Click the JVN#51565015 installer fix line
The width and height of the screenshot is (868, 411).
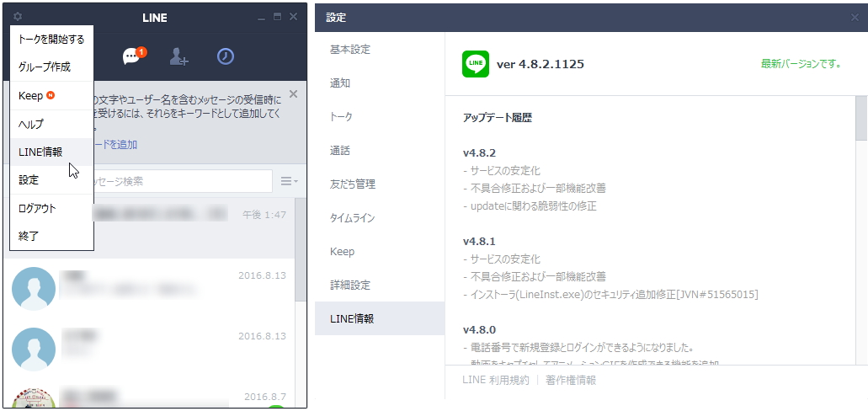[610, 294]
